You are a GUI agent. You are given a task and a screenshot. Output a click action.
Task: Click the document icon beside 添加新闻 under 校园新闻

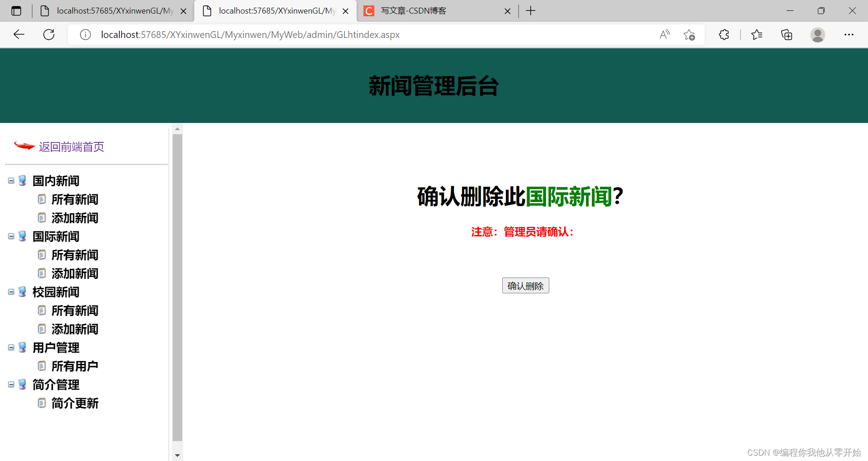point(42,329)
